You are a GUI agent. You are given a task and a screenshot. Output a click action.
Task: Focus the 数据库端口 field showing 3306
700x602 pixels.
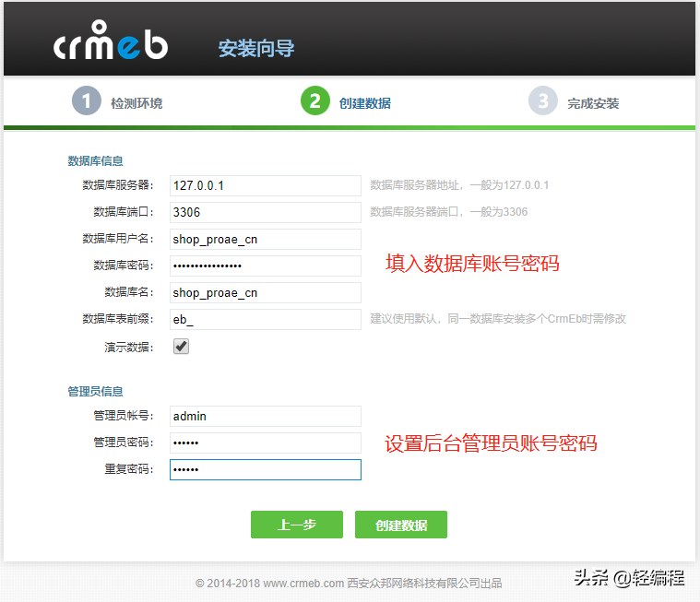click(266, 212)
